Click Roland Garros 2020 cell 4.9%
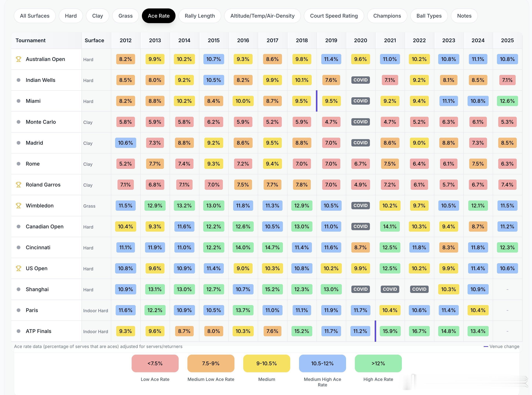 [x=361, y=185]
